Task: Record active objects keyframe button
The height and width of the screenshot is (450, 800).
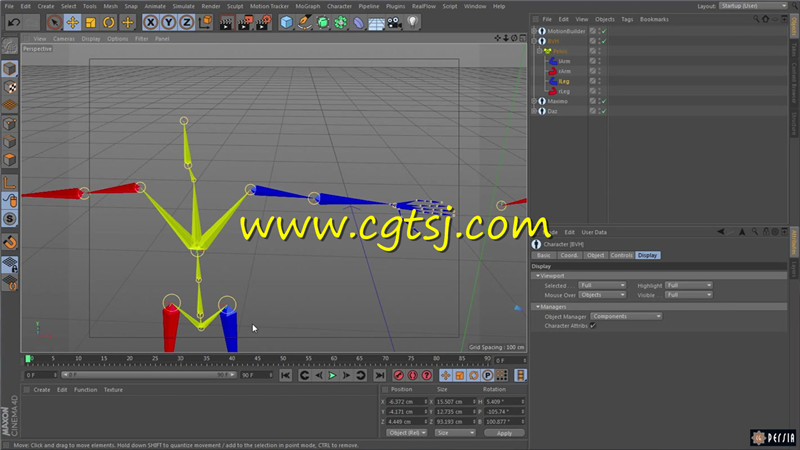Action: click(398, 376)
